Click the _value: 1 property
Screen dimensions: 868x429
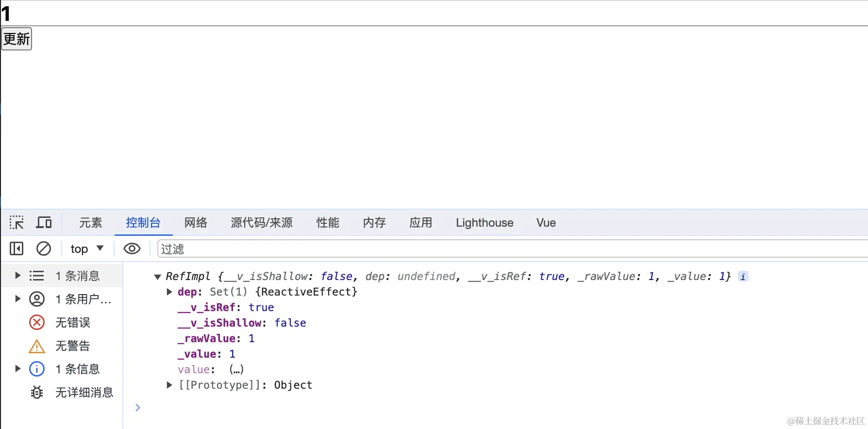pos(206,354)
